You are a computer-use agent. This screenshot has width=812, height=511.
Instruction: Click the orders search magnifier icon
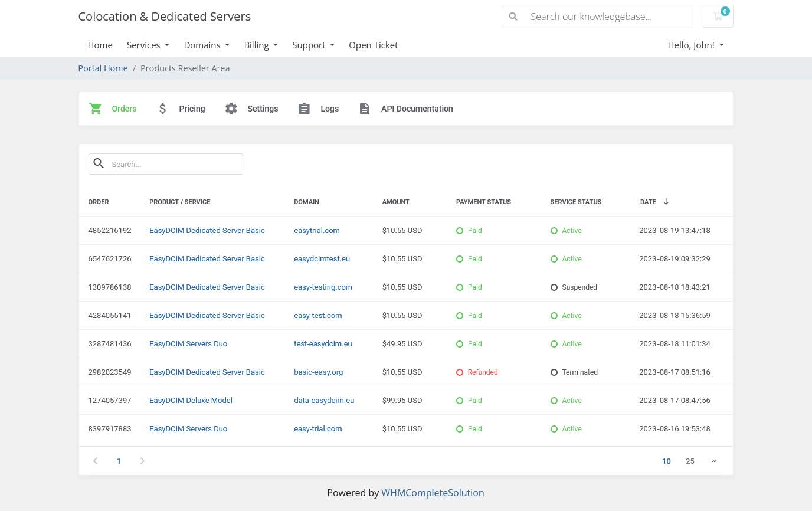tap(99, 163)
